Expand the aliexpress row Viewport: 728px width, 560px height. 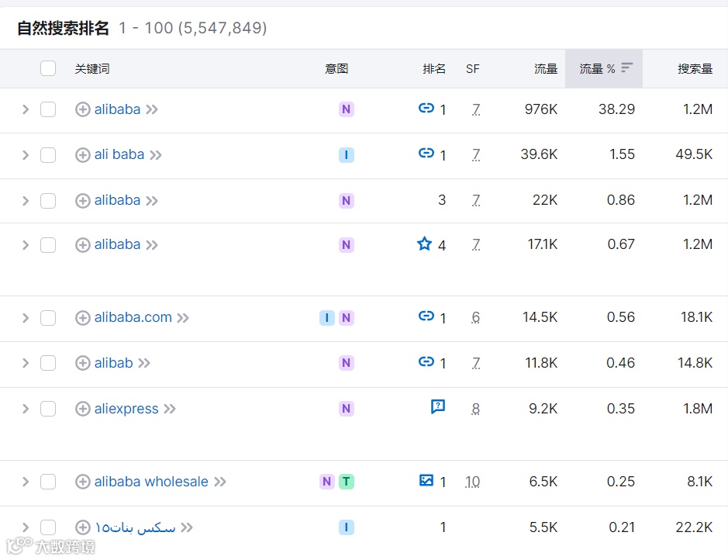coord(26,409)
